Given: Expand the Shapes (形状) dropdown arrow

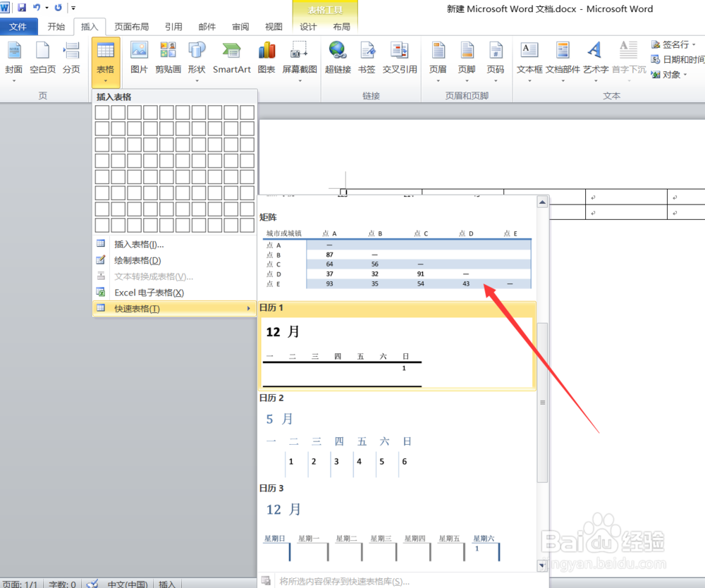Looking at the screenshot, I should pyautogui.click(x=197, y=81).
